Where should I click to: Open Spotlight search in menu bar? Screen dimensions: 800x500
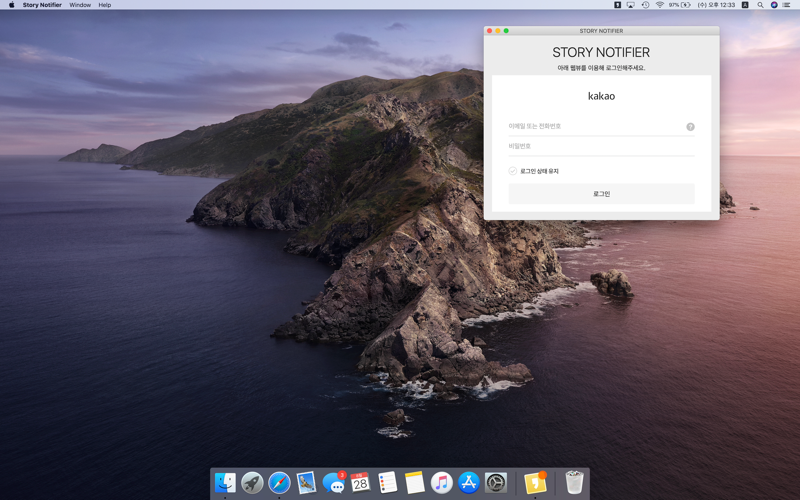(x=760, y=5)
